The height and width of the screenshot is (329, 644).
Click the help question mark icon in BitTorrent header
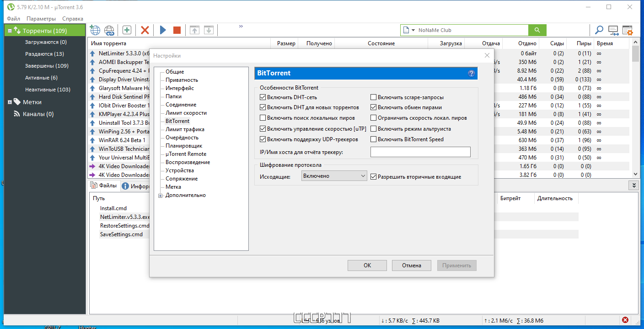tap(471, 73)
